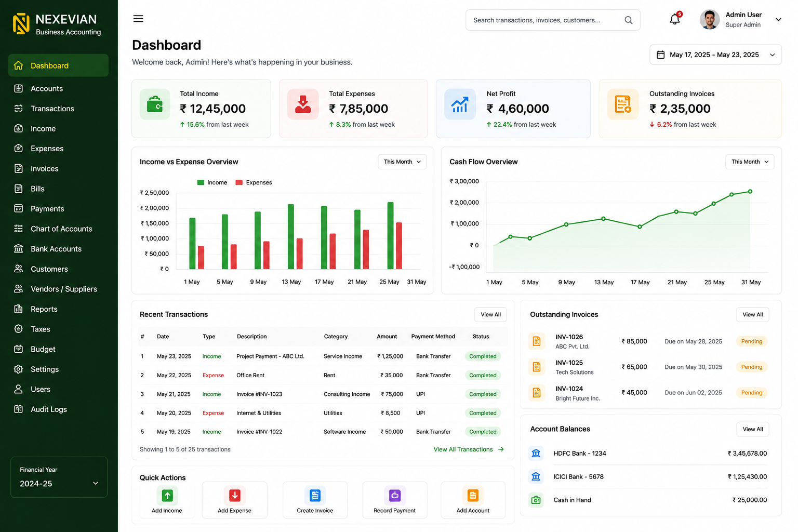Click the 'Project Payment - ABC Ltd.' description
Image resolution: width=798 pixels, height=532 pixels.
270,356
